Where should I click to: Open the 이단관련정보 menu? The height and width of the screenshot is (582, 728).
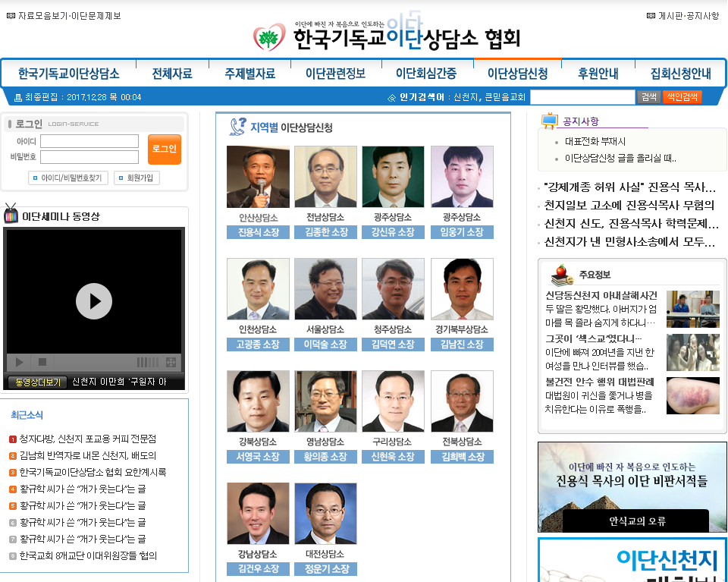(335, 74)
